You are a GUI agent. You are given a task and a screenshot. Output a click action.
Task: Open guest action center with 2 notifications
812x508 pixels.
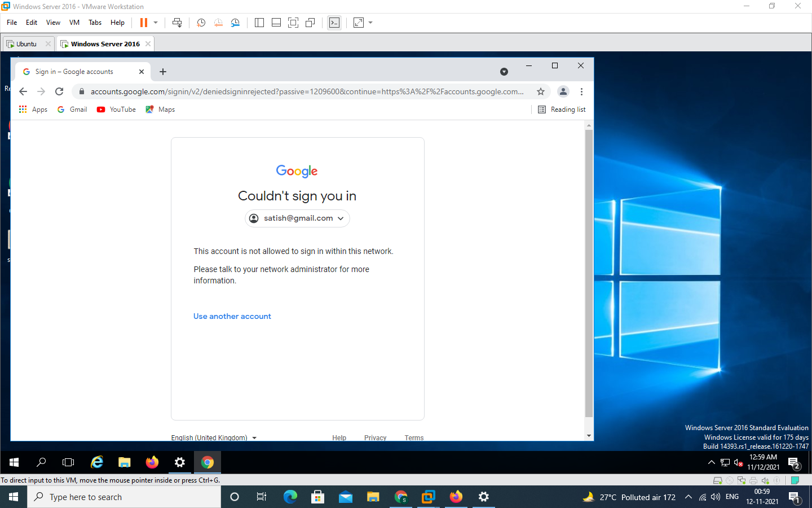(x=794, y=463)
